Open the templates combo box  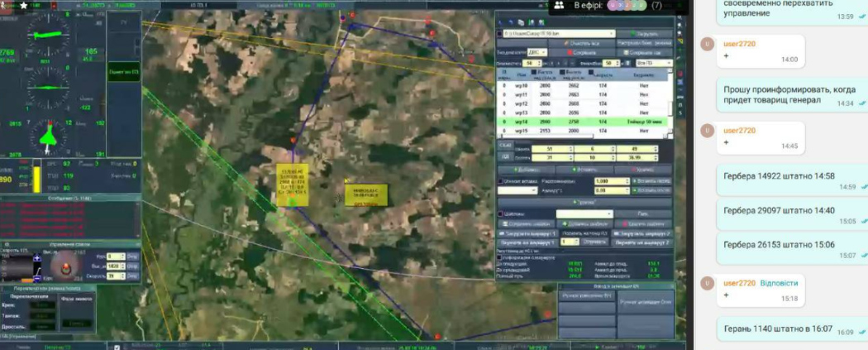[584, 213]
